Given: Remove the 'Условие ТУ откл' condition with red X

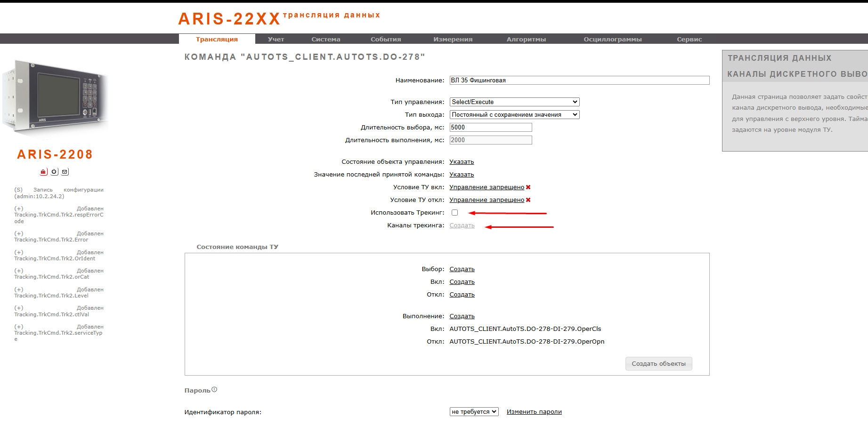Looking at the screenshot, I should (528, 200).
